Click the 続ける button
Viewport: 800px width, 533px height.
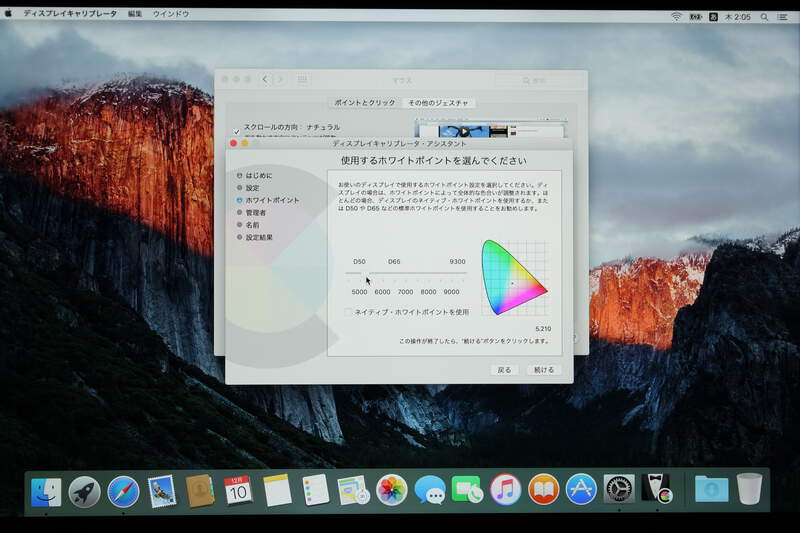543,369
